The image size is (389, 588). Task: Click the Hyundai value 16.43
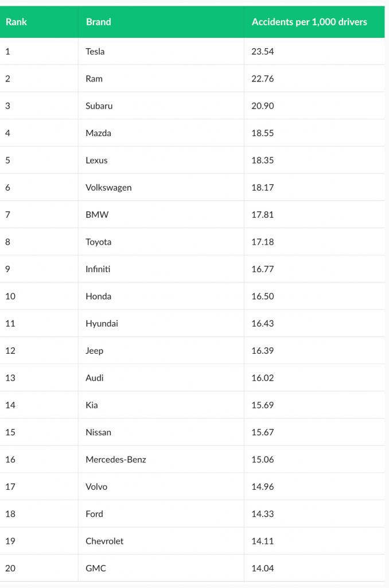(x=262, y=323)
